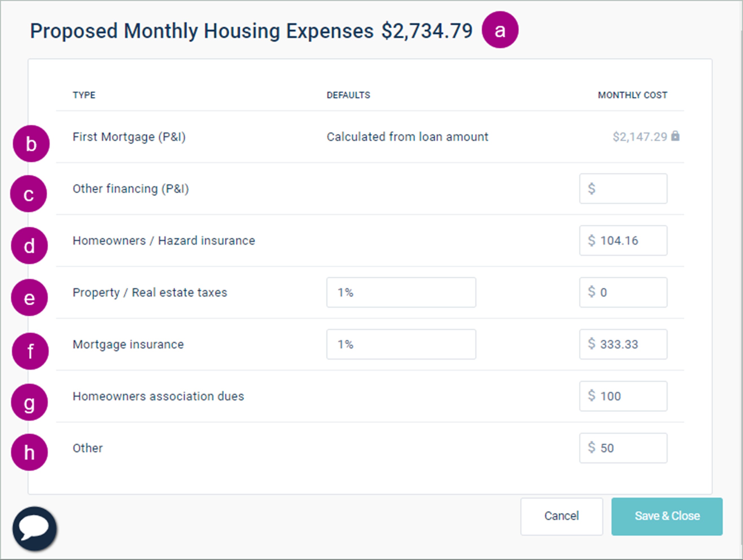The image size is (743, 560).
Task: Click the Property taxes default percentage field
Action: (x=401, y=292)
